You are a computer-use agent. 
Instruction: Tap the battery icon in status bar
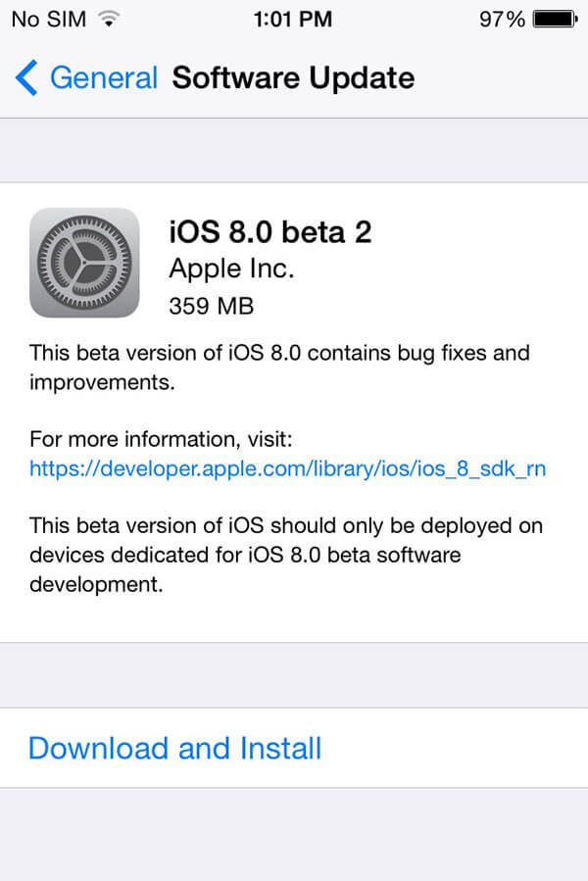pyautogui.click(x=556, y=19)
